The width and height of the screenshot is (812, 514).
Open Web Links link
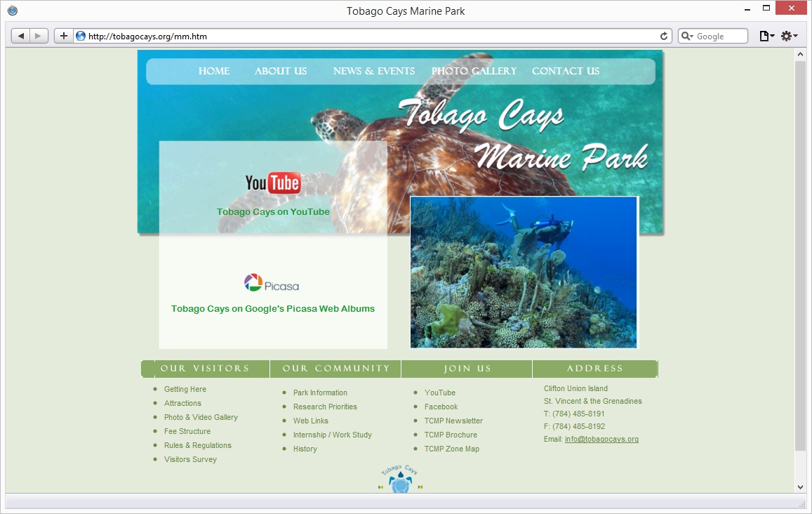(x=310, y=421)
